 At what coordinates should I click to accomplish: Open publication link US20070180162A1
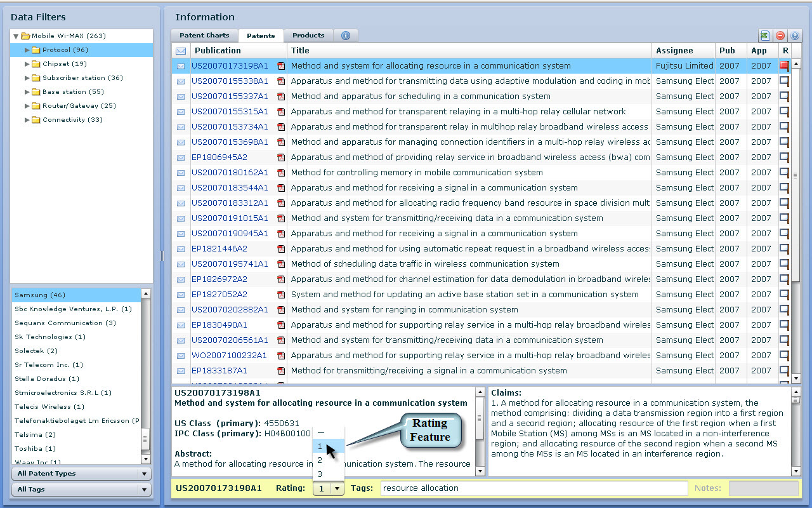[x=230, y=173]
